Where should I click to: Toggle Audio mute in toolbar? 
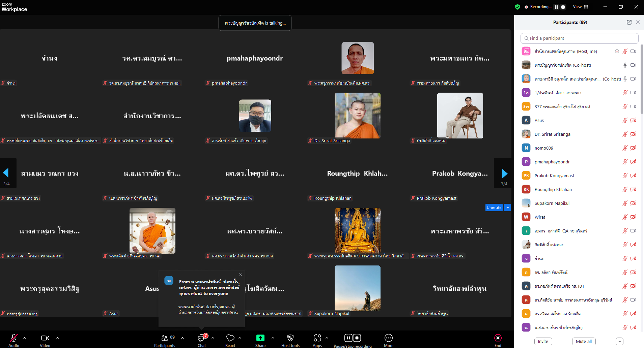point(14,338)
